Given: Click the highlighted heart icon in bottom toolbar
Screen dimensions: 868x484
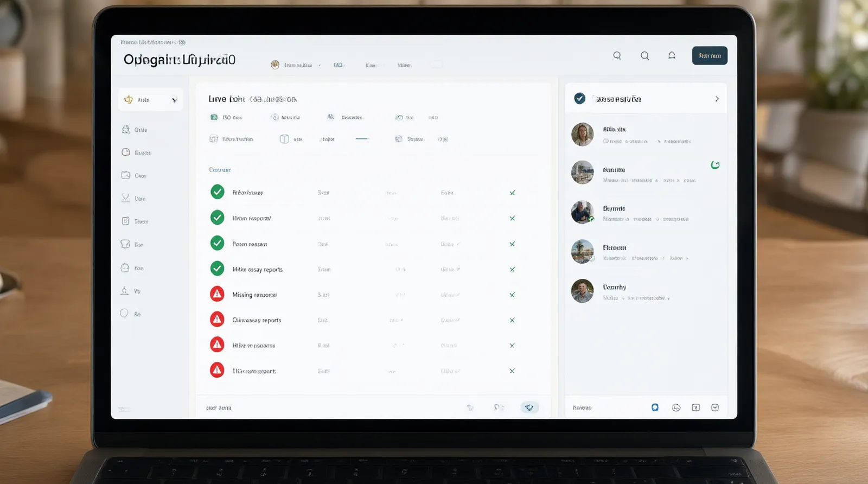Looking at the screenshot, I should pyautogui.click(x=529, y=407).
